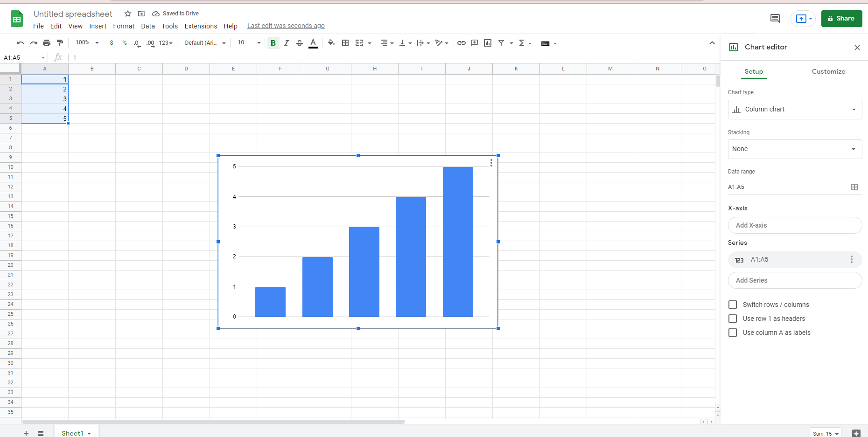Click the insert link icon
Image resolution: width=868 pixels, height=437 pixels.
point(461,43)
